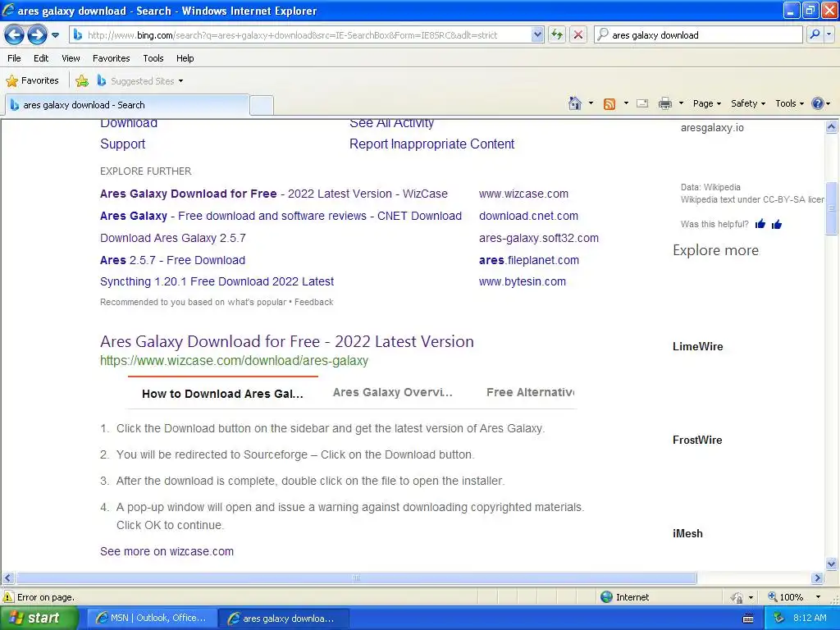Click the RSS Feeds icon

[609, 104]
